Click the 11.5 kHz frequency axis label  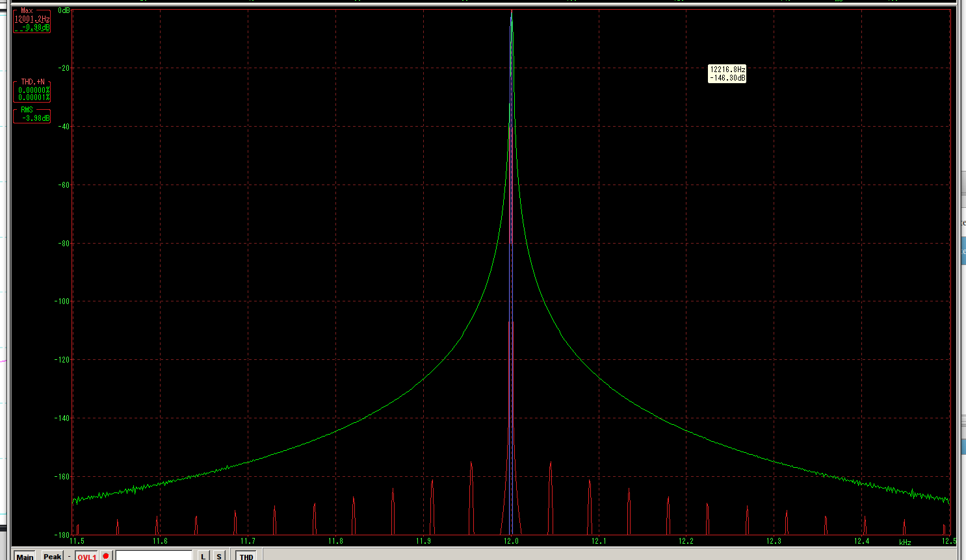[77, 541]
